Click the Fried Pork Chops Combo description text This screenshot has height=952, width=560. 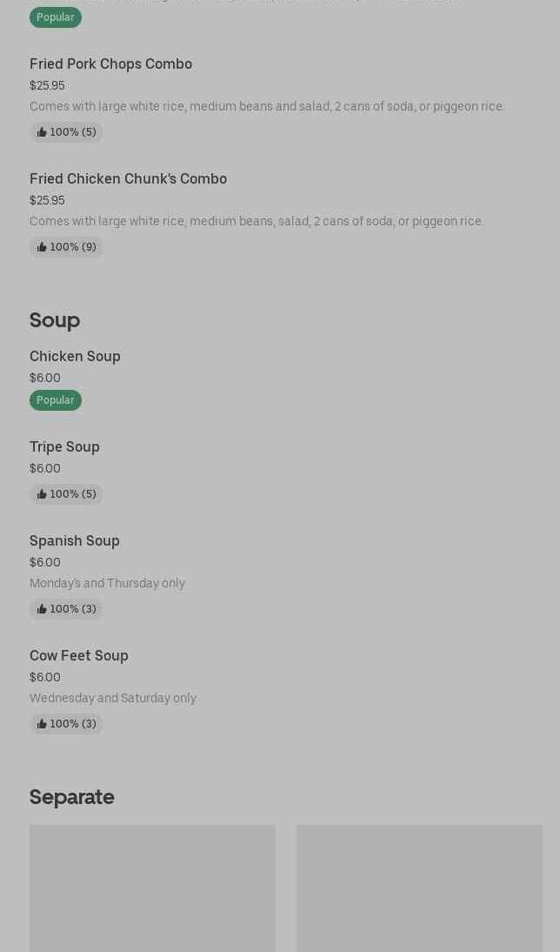click(x=267, y=106)
